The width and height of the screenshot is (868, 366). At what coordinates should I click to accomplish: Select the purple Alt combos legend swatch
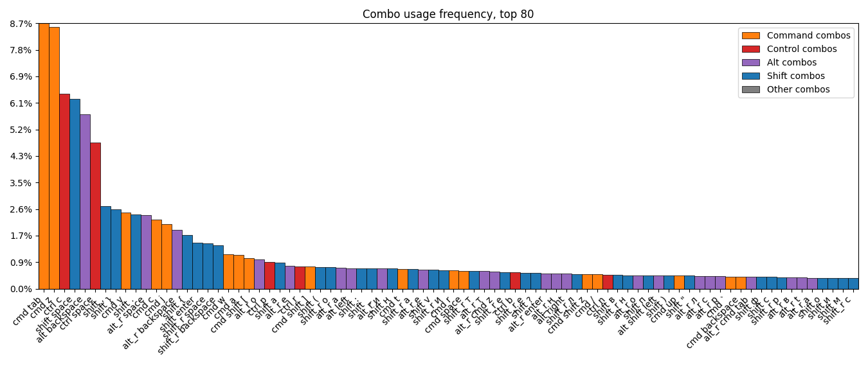pyautogui.click(x=750, y=63)
